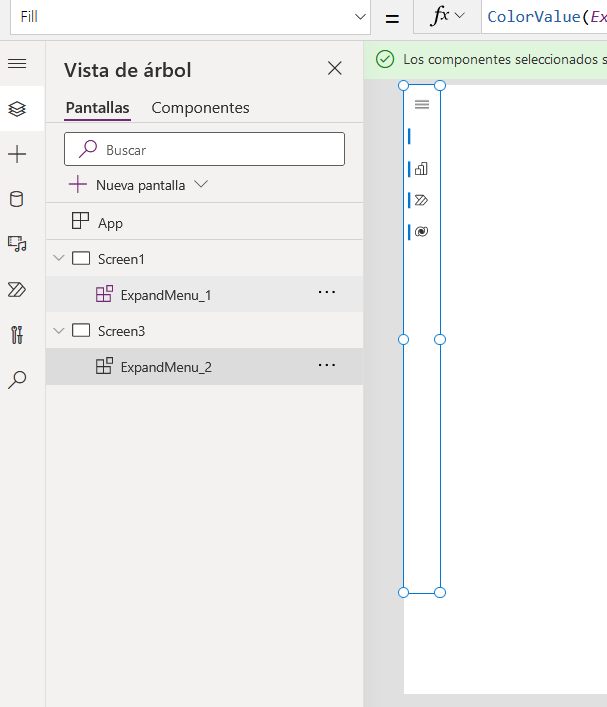Click the green success checkmark icon
The width and height of the screenshot is (607, 707).
[x=385, y=59]
